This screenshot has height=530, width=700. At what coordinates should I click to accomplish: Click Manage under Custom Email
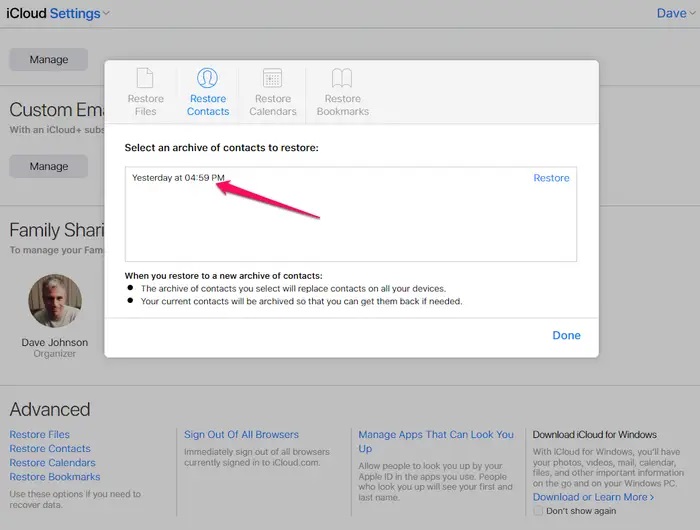pyautogui.click(x=49, y=166)
